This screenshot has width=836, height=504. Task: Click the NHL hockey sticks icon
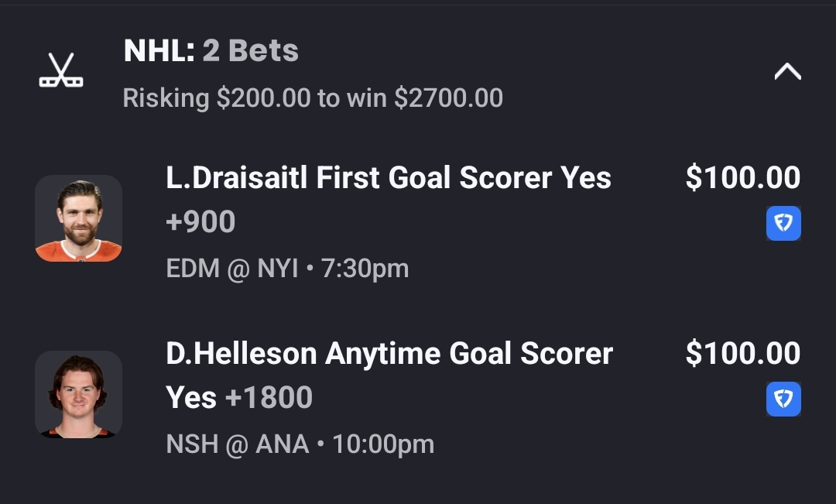[61, 70]
